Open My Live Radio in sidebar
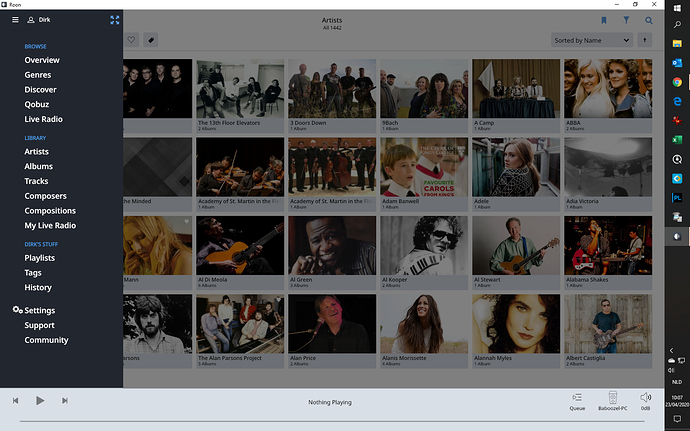The image size is (690, 431). 50,225
